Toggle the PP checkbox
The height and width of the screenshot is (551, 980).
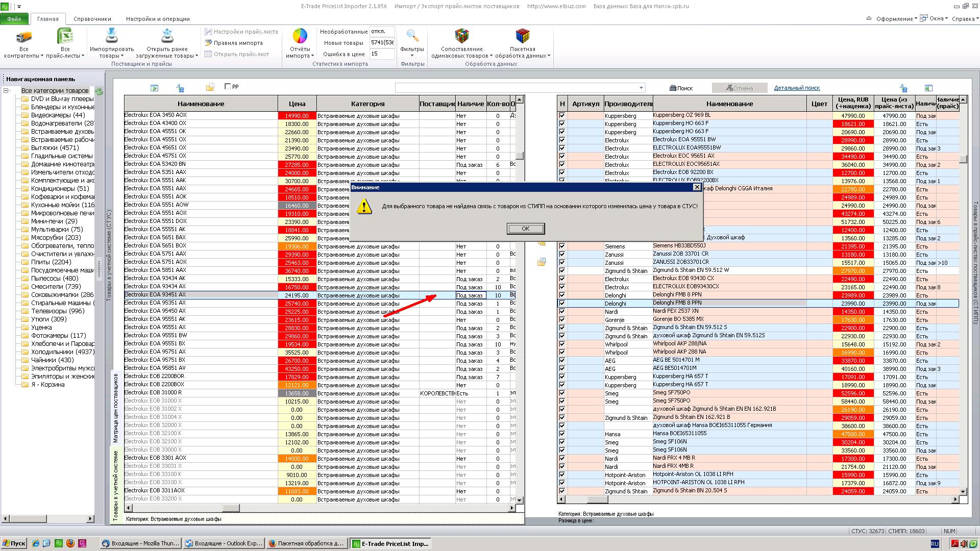coord(228,86)
